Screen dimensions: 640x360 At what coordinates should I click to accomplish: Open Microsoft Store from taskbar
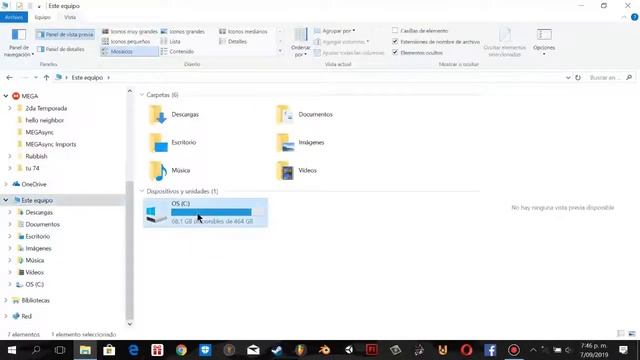tap(109, 350)
